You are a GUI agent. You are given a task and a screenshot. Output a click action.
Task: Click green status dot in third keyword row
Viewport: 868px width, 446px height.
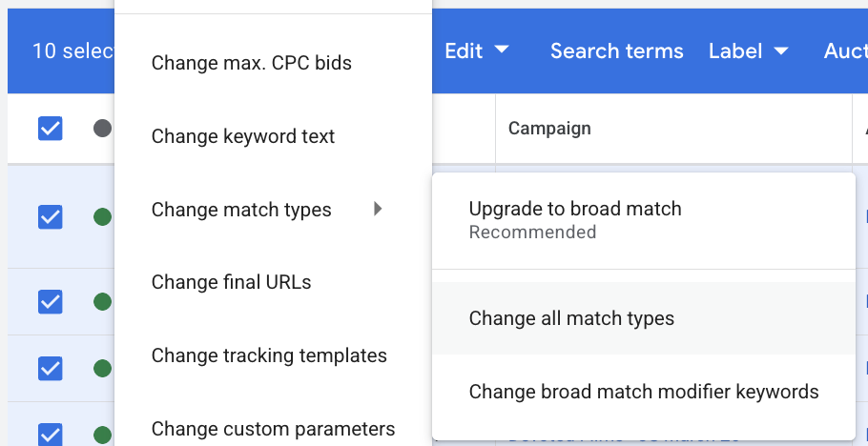102,367
